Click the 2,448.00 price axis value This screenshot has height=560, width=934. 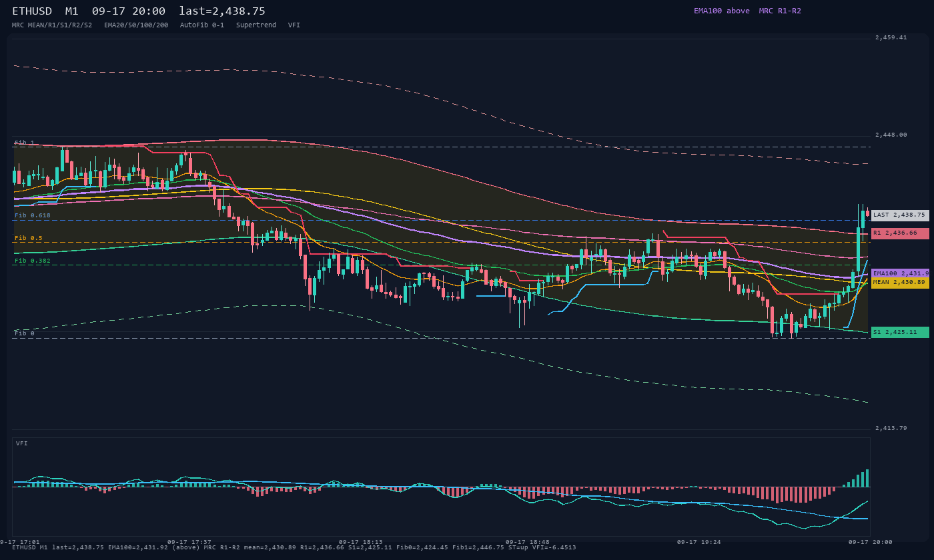(891, 135)
